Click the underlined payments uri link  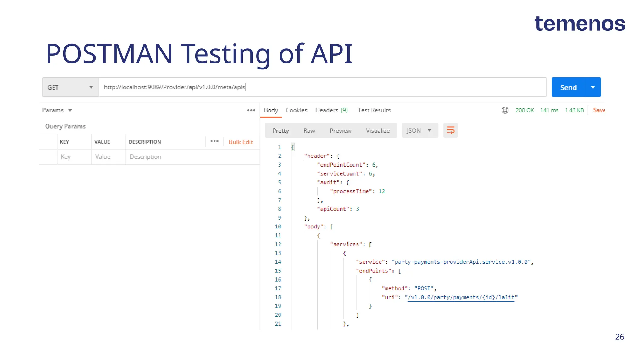(461, 297)
